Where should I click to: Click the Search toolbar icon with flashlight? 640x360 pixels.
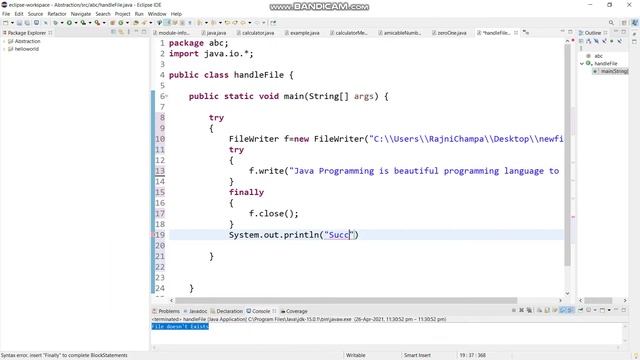click(x=144, y=23)
